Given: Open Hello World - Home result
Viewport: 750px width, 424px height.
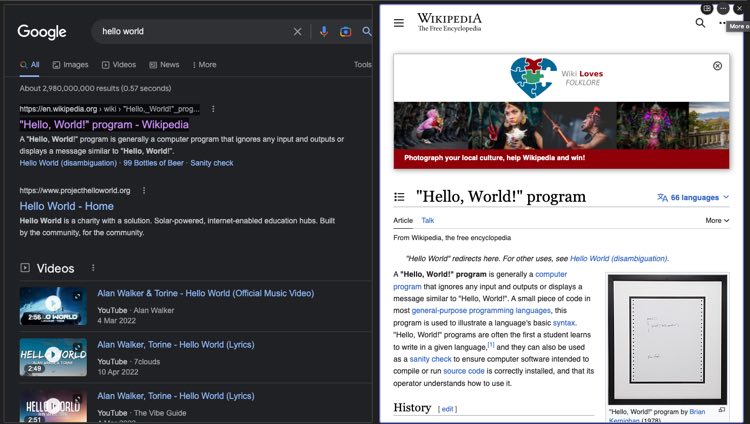Looking at the screenshot, I should (x=66, y=206).
